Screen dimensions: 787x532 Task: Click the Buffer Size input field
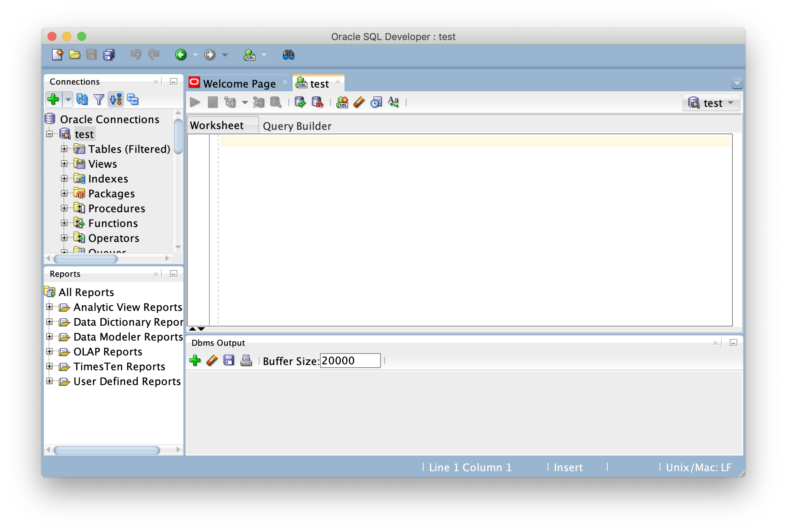pos(350,361)
